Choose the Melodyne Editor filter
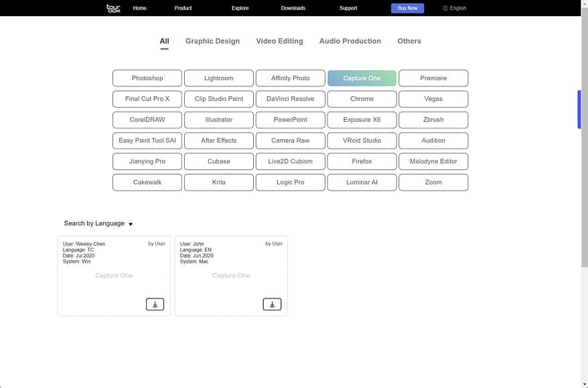This screenshot has height=388, width=588. point(433,161)
